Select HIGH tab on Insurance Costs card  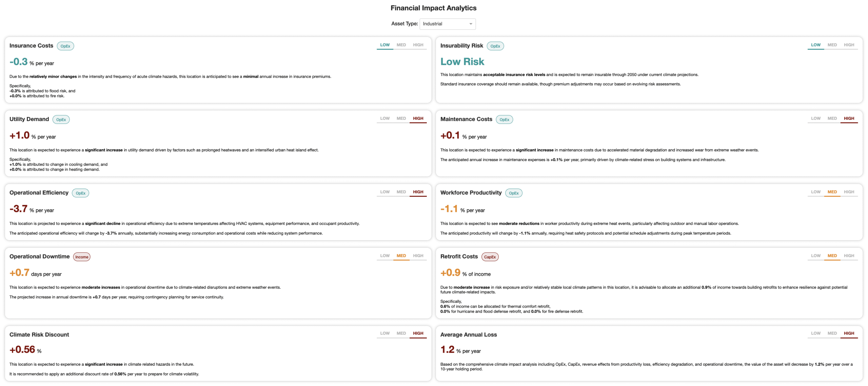(x=418, y=45)
